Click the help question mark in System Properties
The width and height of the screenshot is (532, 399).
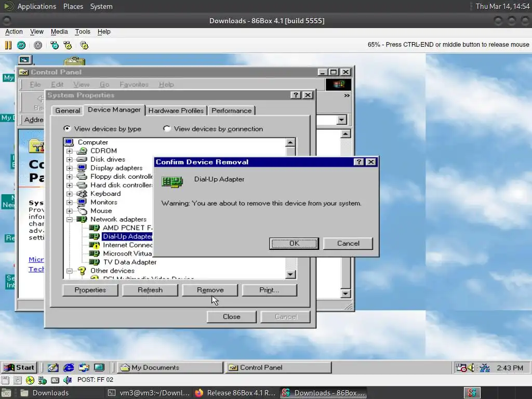point(296,95)
